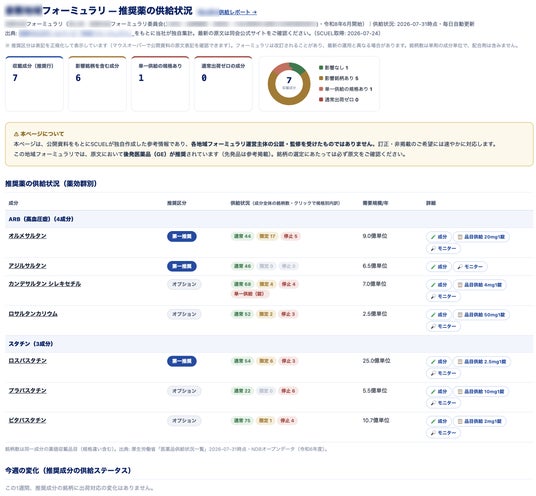Open the アジルサルタン ingredient link
This screenshot has height=496, width=536.
(27, 266)
